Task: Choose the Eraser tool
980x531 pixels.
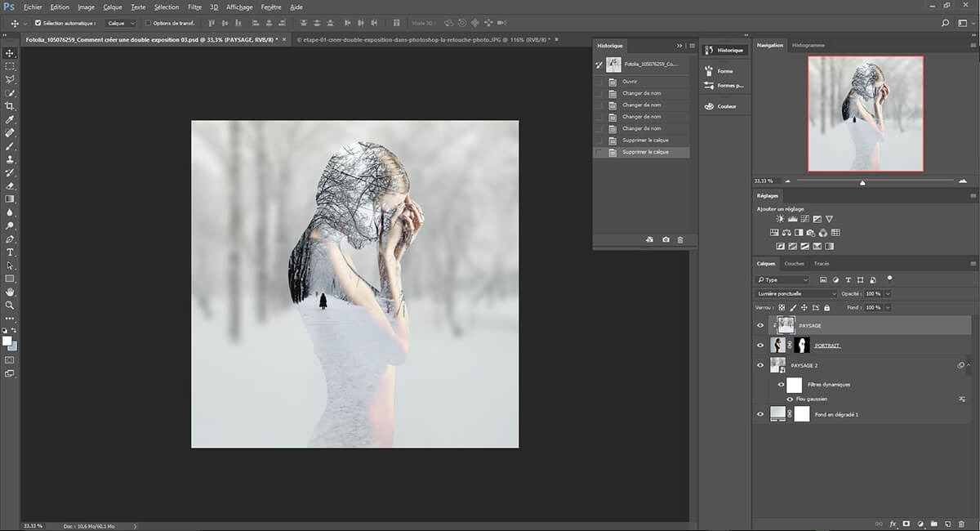Action: pos(10,186)
